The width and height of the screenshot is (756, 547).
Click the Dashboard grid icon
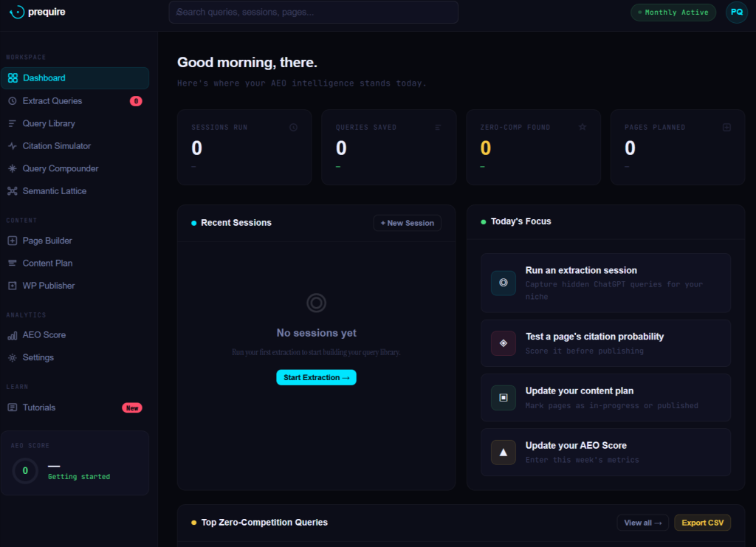[x=13, y=78]
